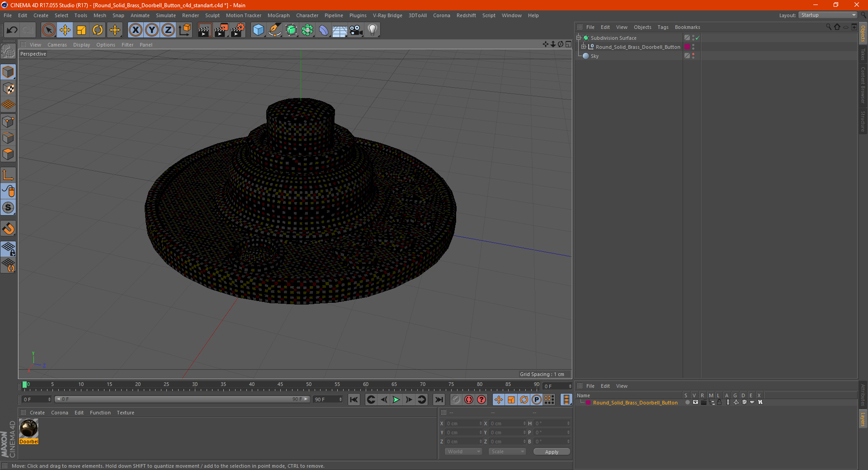Viewport: 868px width, 470px height.
Task: Open the Floor environment icon
Action: coord(340,30)
